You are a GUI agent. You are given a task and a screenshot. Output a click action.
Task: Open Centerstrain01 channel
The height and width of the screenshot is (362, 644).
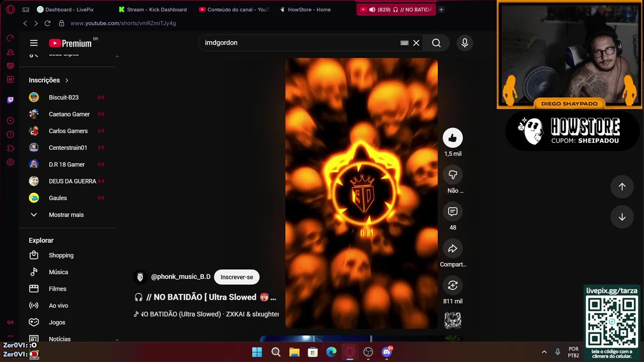pyautogui.click(x=67, y=148)
